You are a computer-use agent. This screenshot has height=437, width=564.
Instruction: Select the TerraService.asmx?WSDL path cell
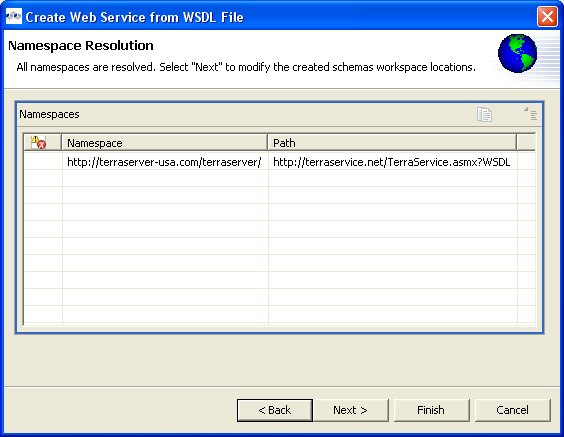[393, 162]
